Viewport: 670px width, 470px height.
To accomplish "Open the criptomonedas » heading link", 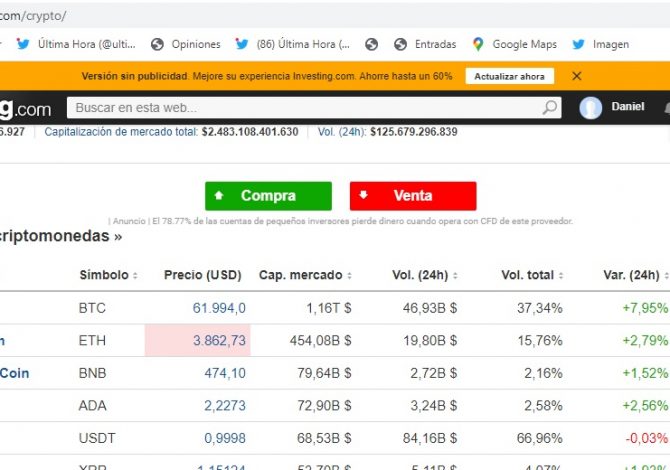I will coord(61,236).
